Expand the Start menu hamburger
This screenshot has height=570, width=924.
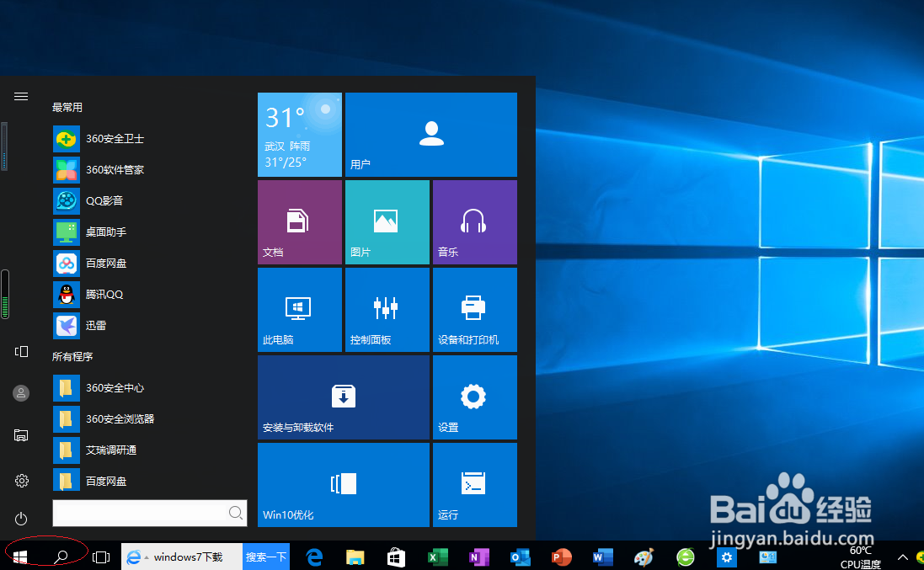click(x=20, y=95)
